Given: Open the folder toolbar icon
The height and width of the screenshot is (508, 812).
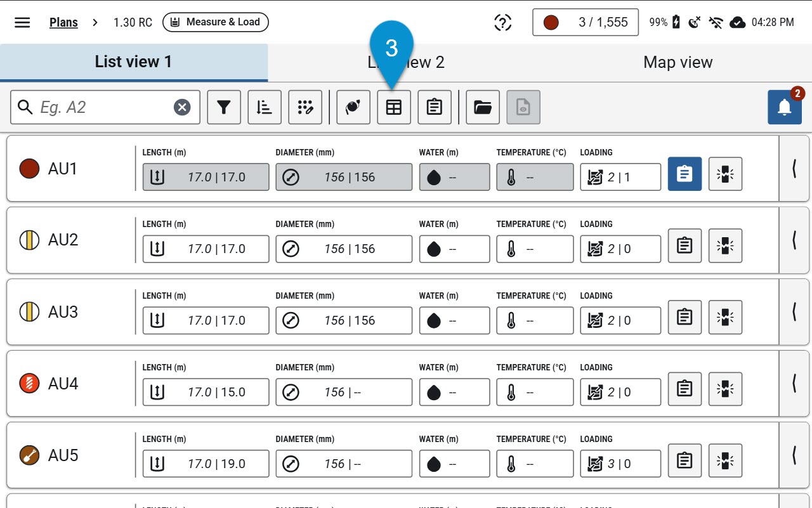Looking at the screenshot, I should tap(483, 107).
